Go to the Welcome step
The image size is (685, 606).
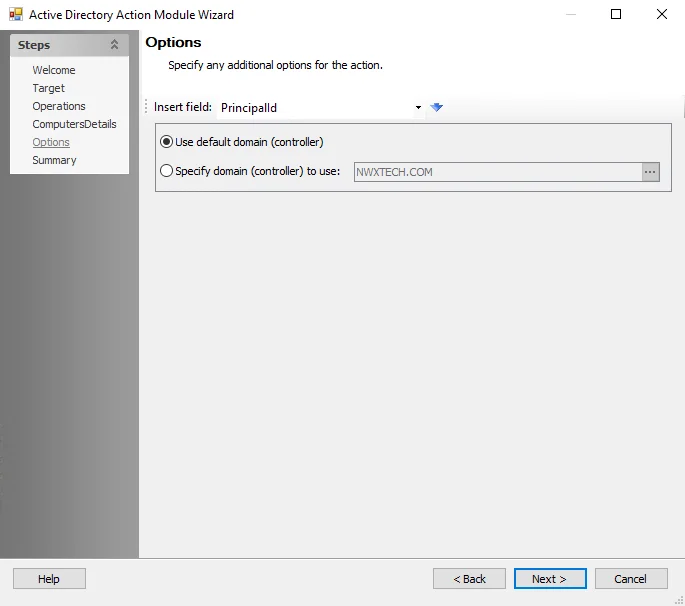point(54,70)
